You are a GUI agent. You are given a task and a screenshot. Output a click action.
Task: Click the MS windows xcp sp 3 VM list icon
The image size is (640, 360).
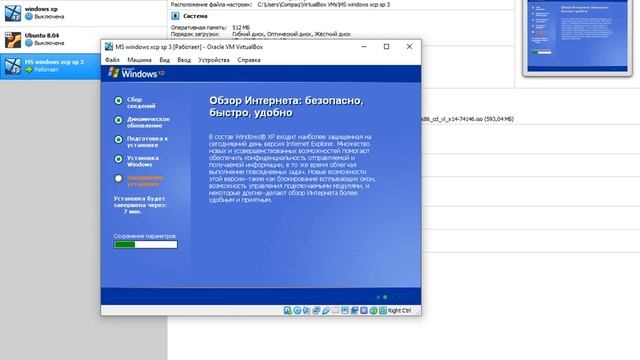pos(13,66)
